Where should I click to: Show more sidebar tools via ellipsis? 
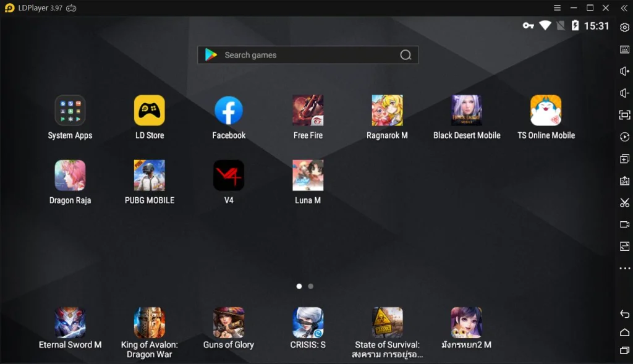pos(624,268)
